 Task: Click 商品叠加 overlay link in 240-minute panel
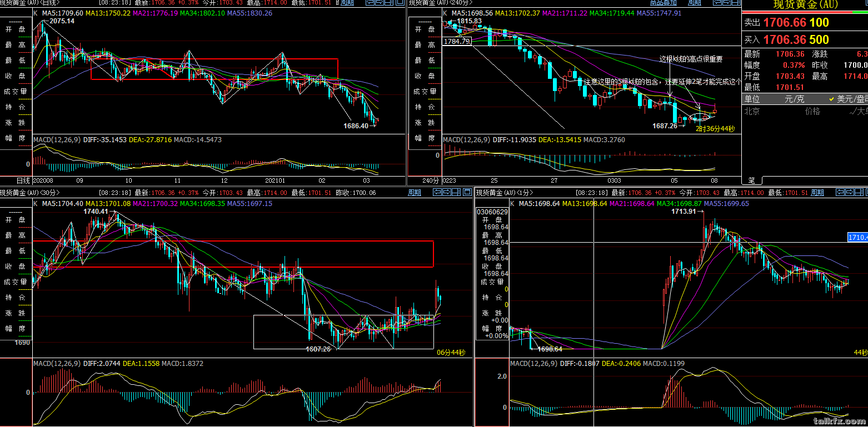click(664, 2)
